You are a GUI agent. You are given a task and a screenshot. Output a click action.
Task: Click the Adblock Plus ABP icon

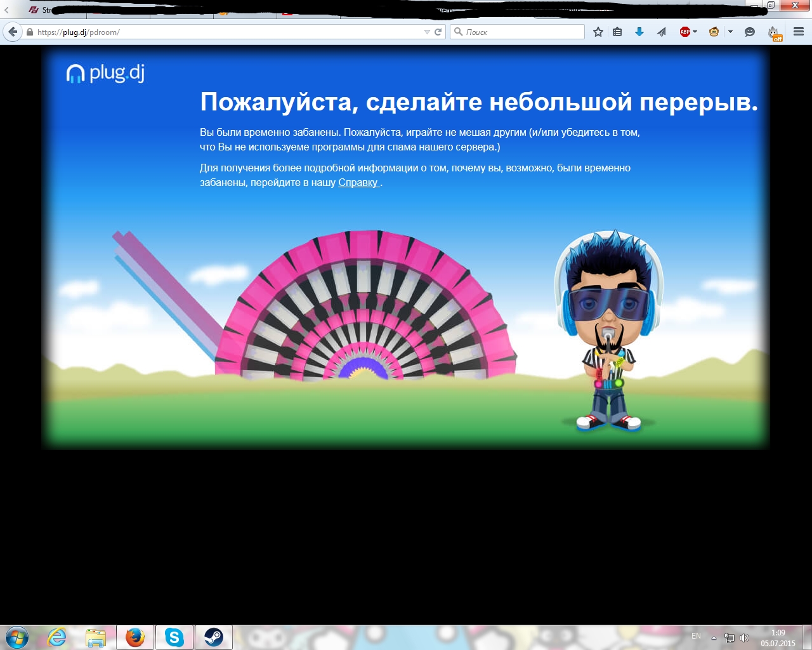point(684,32)
